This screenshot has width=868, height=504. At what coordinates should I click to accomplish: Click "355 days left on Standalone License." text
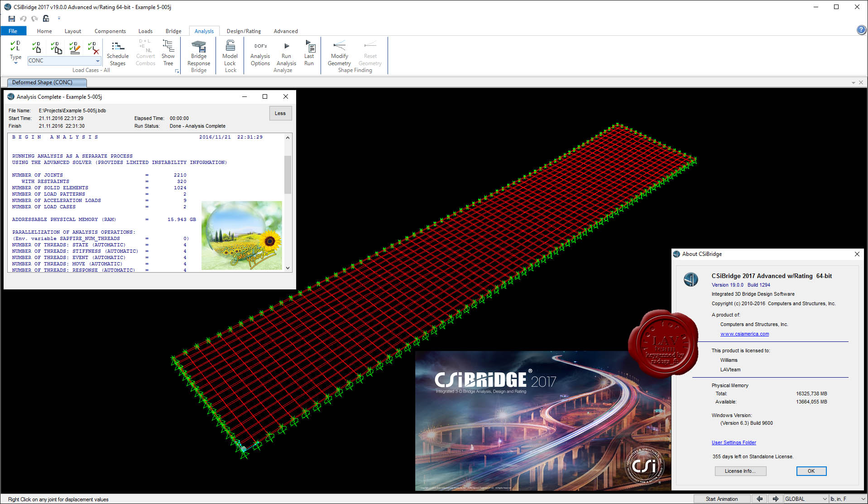click(x=753, y=457)
